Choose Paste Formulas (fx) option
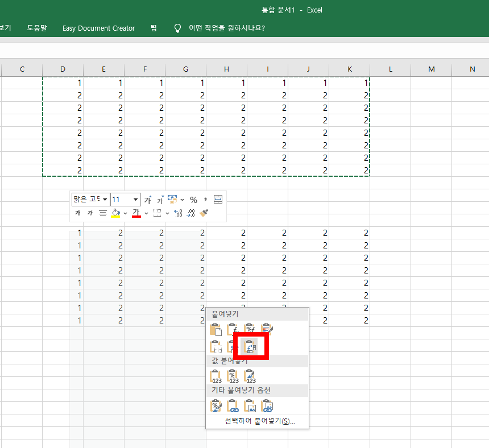 pyautogui.click(x=233, y=330)
